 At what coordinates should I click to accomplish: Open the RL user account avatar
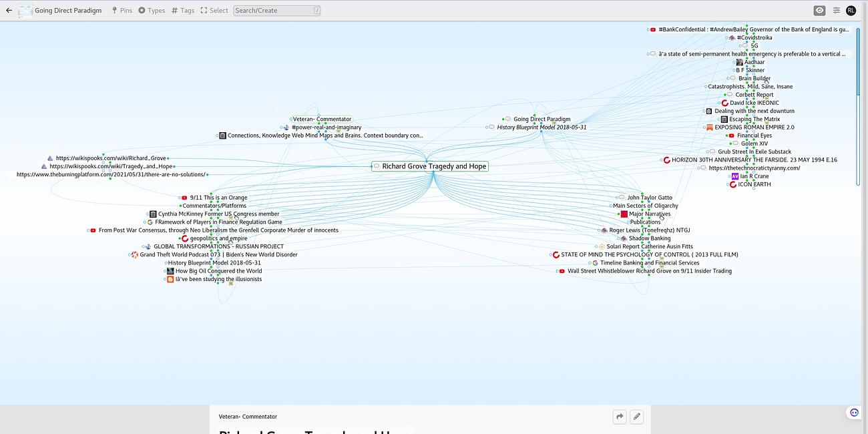pyautogui.click(x=851, y=10)
